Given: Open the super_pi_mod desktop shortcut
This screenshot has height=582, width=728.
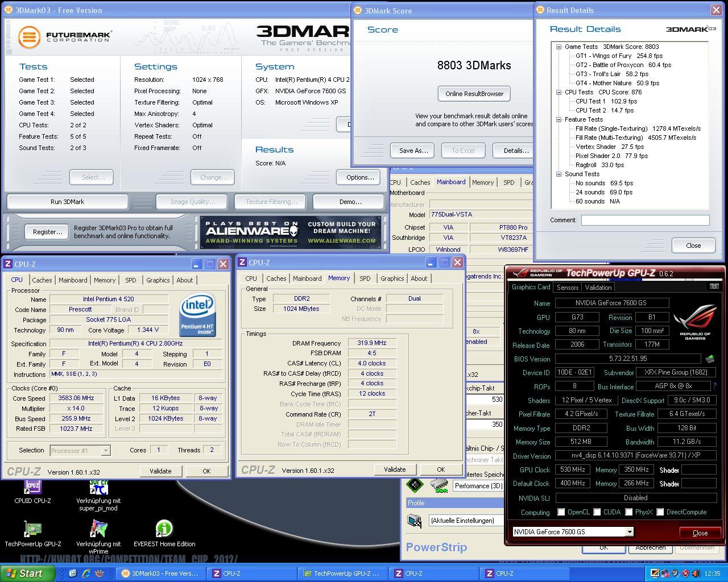Looking at the screenshot, I should coord(98,487).
